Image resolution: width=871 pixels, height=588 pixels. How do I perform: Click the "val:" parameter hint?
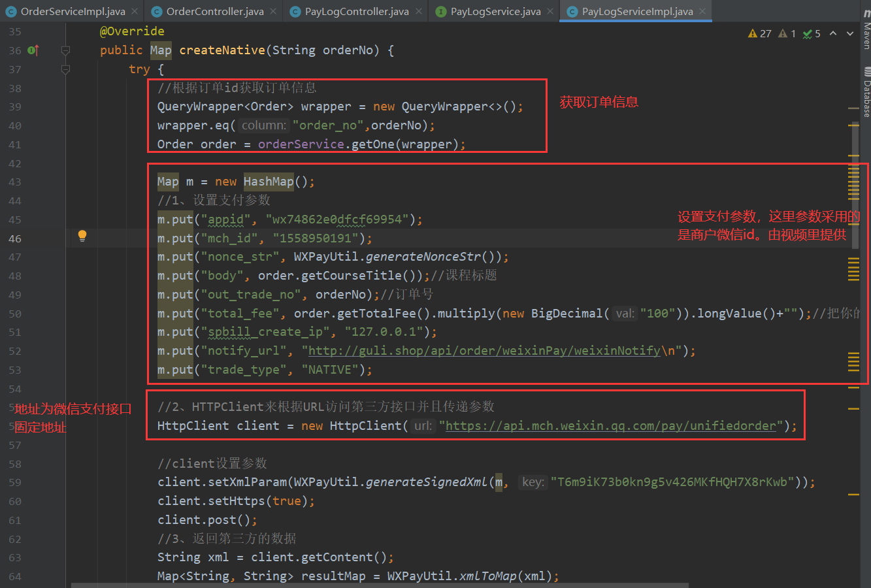coord(625,314)
